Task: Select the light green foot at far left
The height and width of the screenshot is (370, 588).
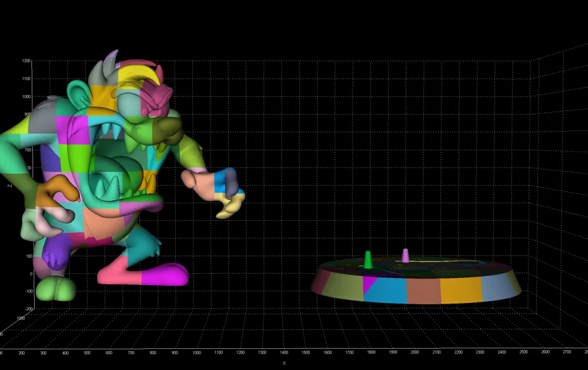Action: click(x=56, y=288)
